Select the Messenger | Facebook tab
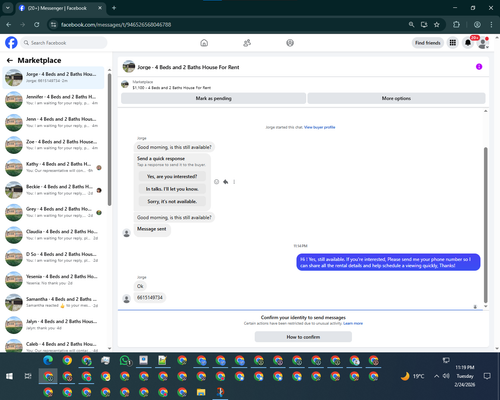 tap(60, 8)
